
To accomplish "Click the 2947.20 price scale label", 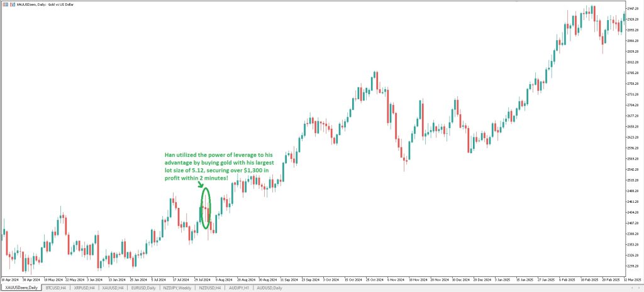I will point(633,10).
